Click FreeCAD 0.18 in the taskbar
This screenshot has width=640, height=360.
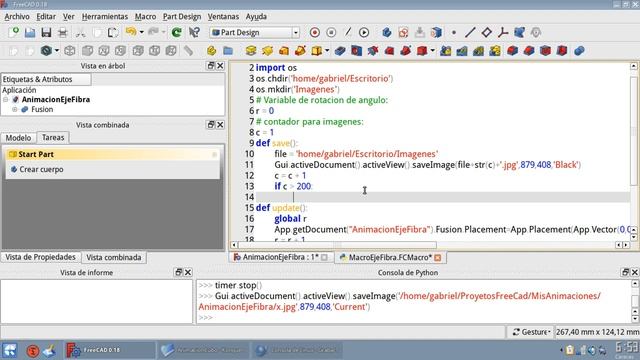pyautogui.click(x=110, y=350)
